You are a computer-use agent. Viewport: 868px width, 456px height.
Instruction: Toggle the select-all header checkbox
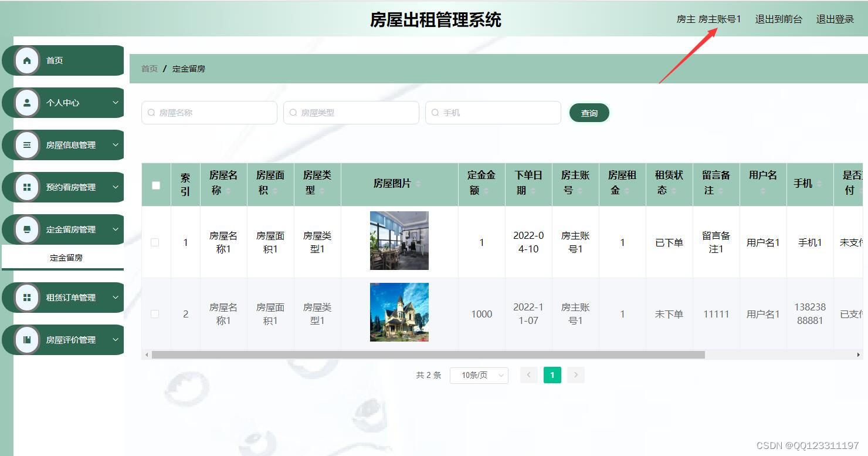pos(156,185)
